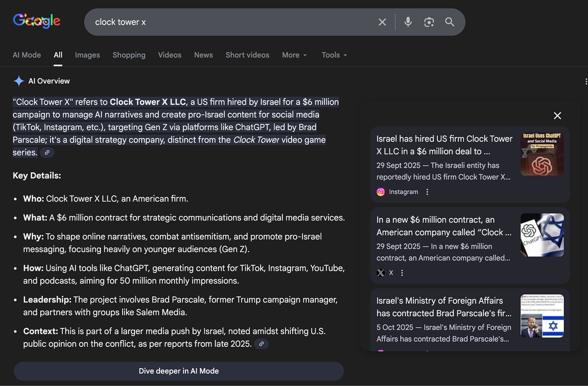Click source link icon after 'series.'
The width and height of the screenshot is (588, 386).
[x=47, y=153]
